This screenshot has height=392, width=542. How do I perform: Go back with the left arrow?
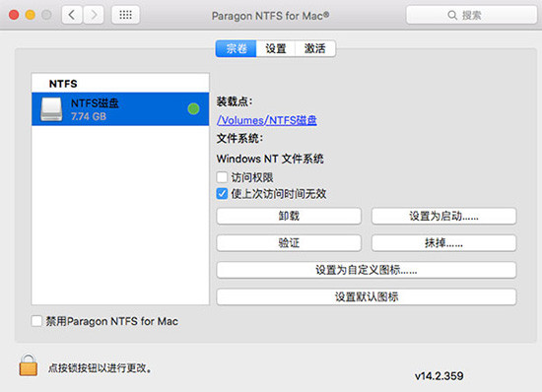tap(72, 15)
